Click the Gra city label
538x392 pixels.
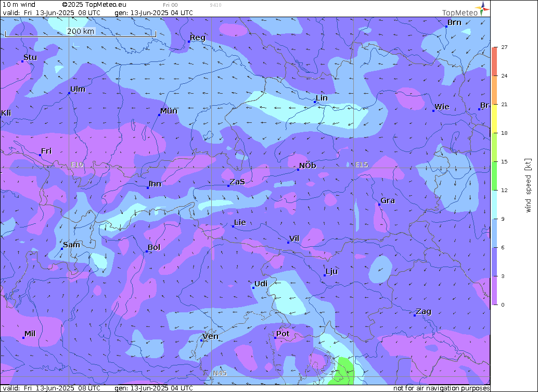pyautogui.click(x=388, y=200)
